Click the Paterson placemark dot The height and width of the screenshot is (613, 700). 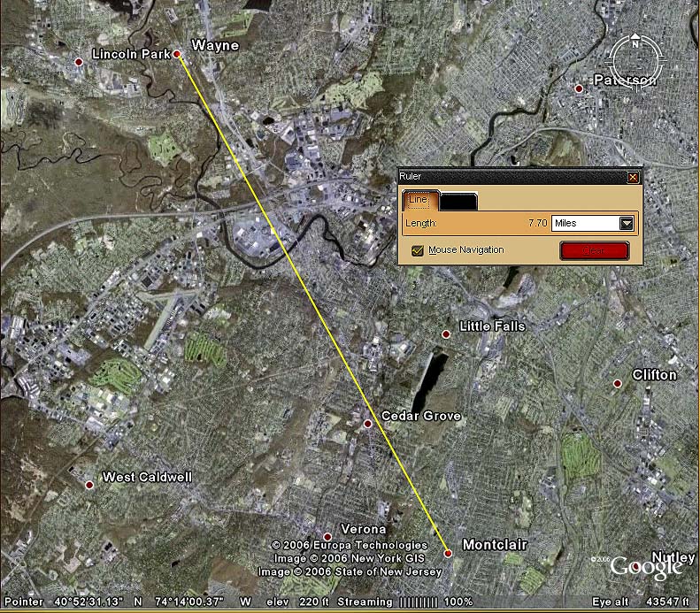(x=579, y=88)
